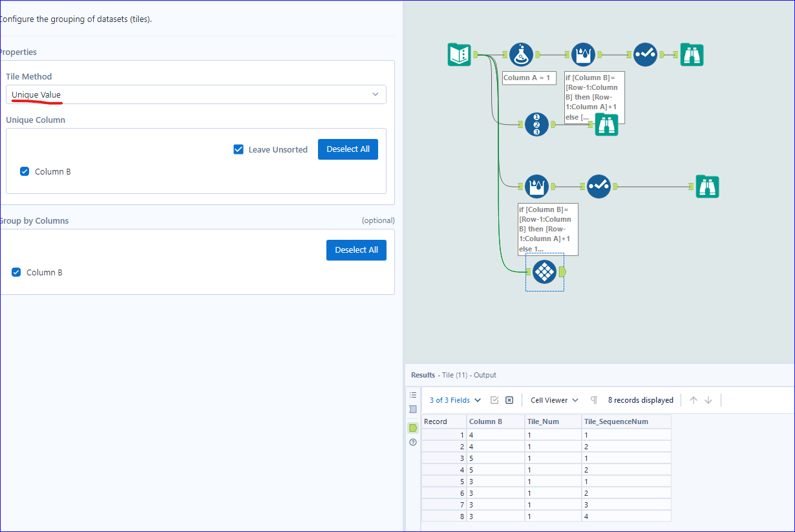Screen dimensions: 795x532
Task: Click the Results panel header label
Action: pos(423,375)
